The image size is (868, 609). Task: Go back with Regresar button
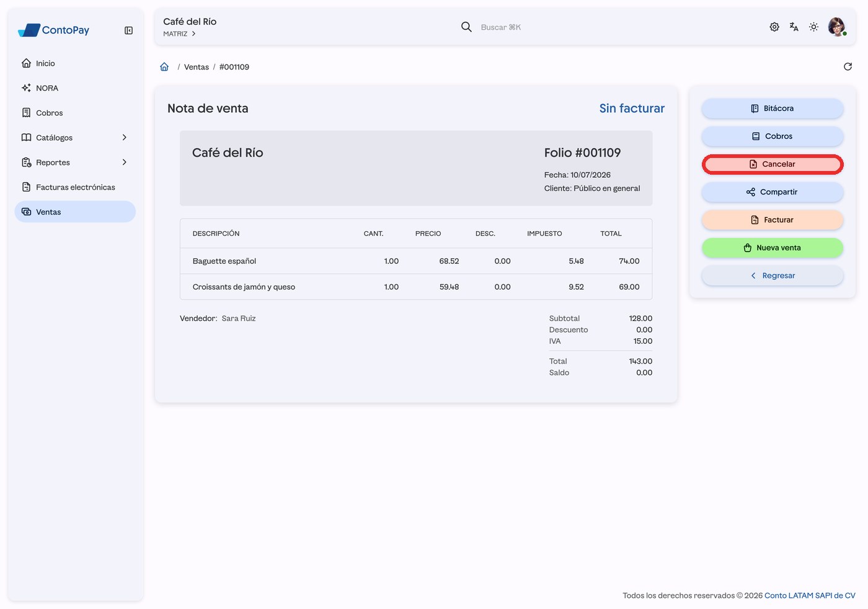click(x=773, y=276)
